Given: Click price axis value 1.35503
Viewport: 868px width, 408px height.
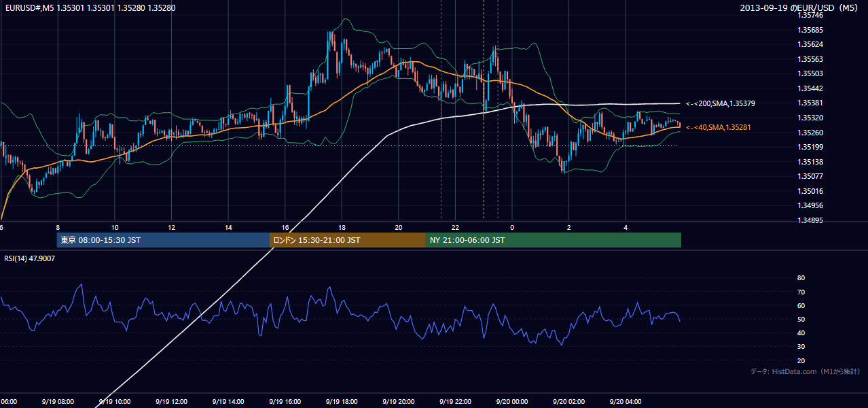Looking at the screenshot, I should tap(809, 74).
